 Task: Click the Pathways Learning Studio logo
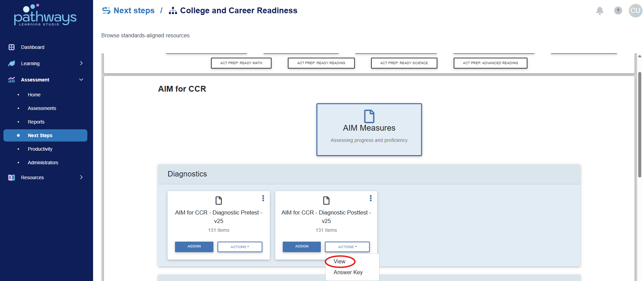click(45, 15)
